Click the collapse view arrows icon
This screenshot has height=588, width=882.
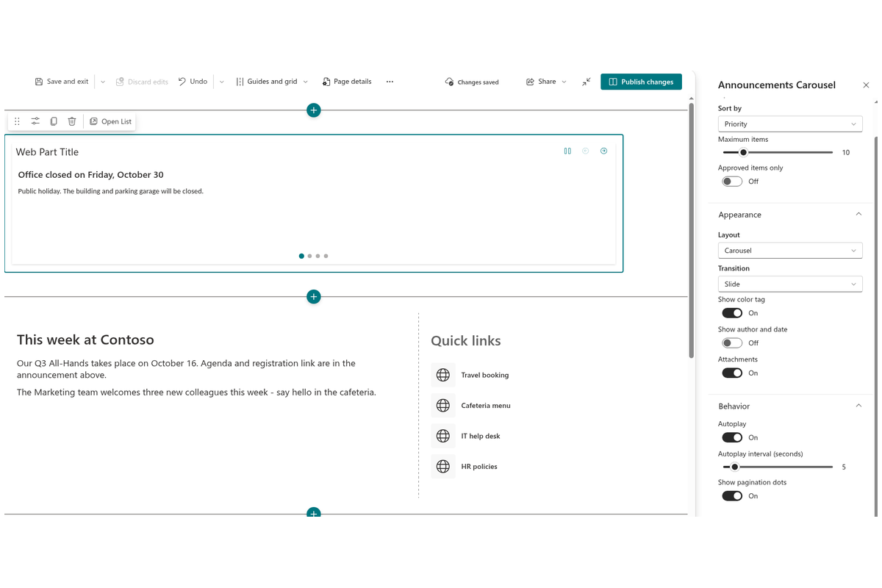tap(586, 82)
